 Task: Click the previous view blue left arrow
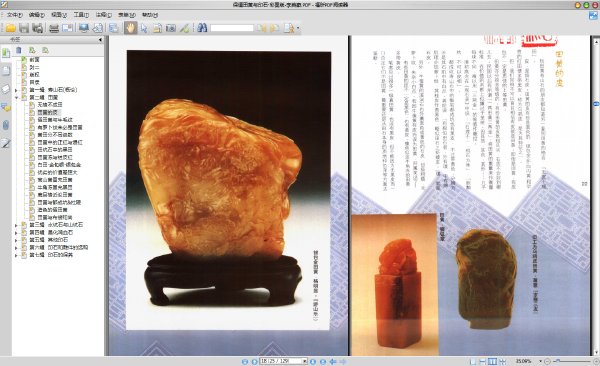point(333,361)
